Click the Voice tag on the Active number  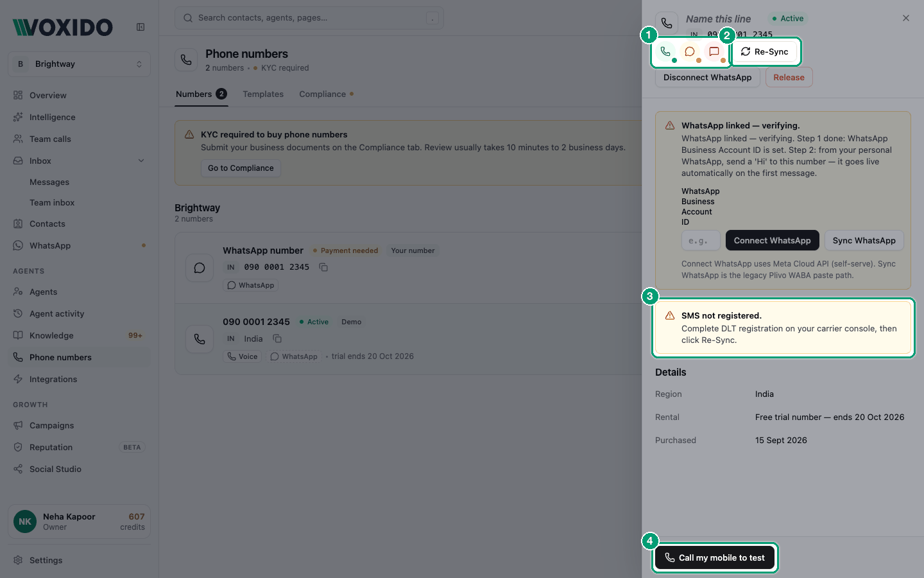click(243, 356)
